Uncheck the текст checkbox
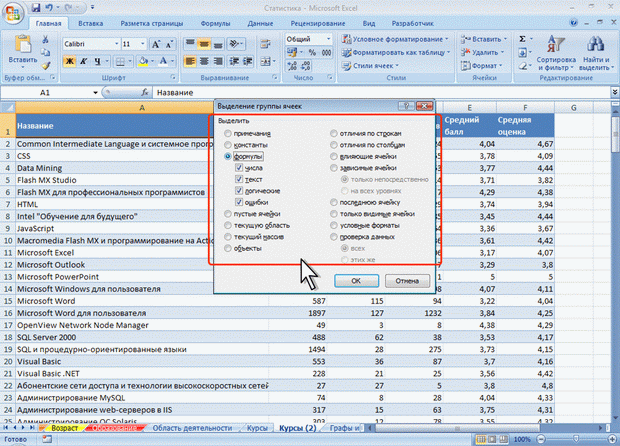620x446 pixels. 239,180
